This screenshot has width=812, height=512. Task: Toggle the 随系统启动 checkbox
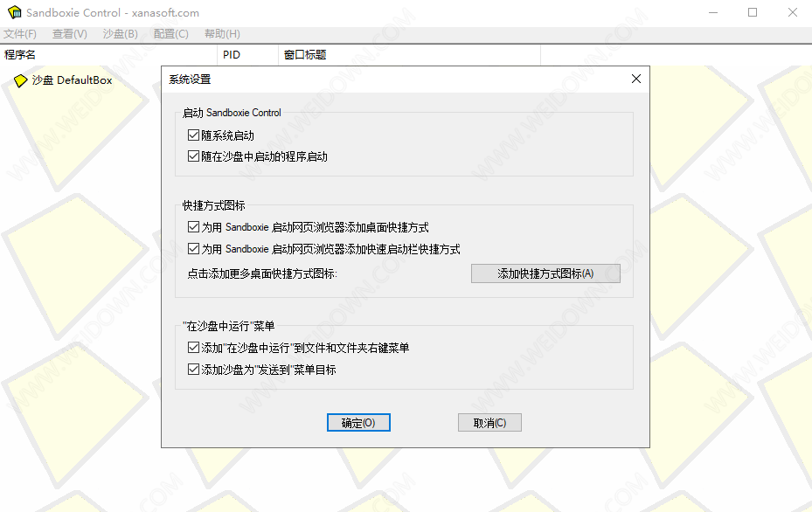point(193,135)
